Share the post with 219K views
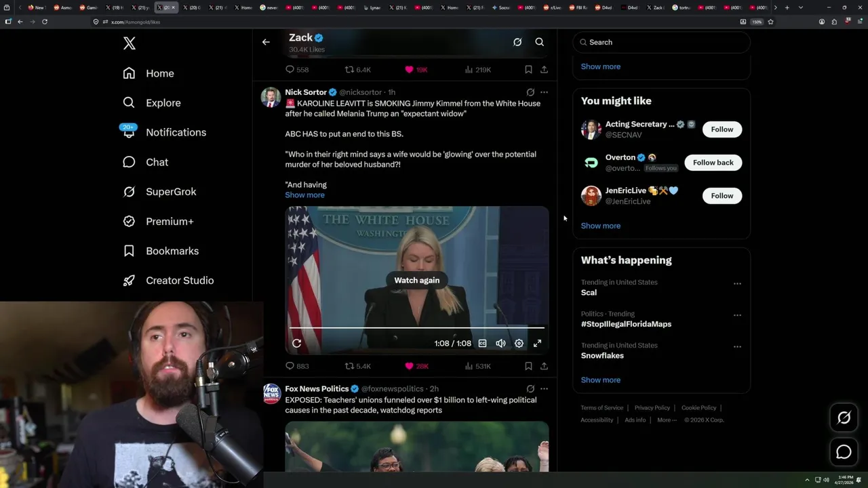 [x=544, y=70]
